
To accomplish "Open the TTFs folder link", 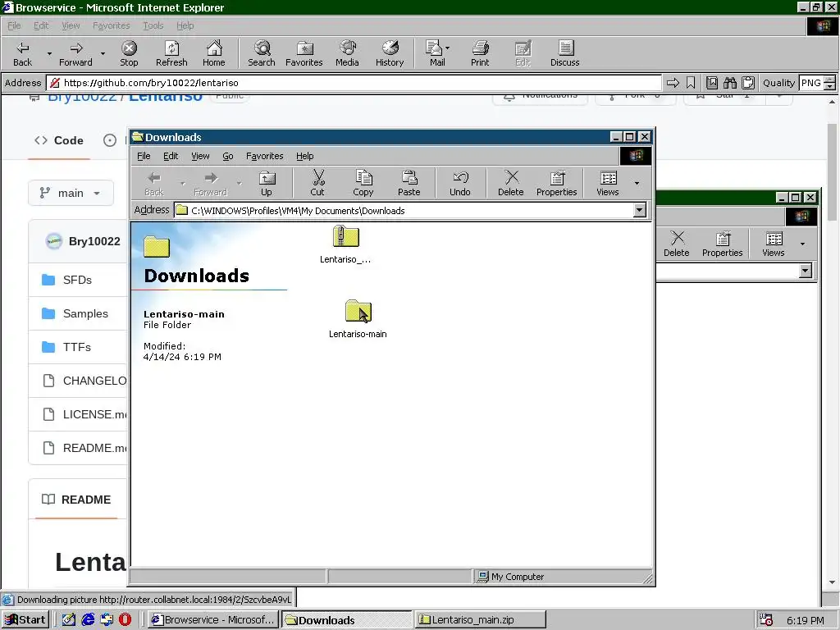I will click(76, 347).
